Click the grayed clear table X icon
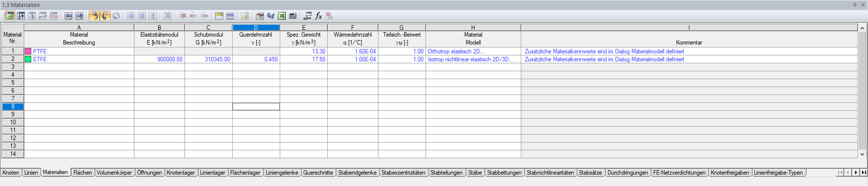Screen dimensions: 868x186 coord(168,16)
